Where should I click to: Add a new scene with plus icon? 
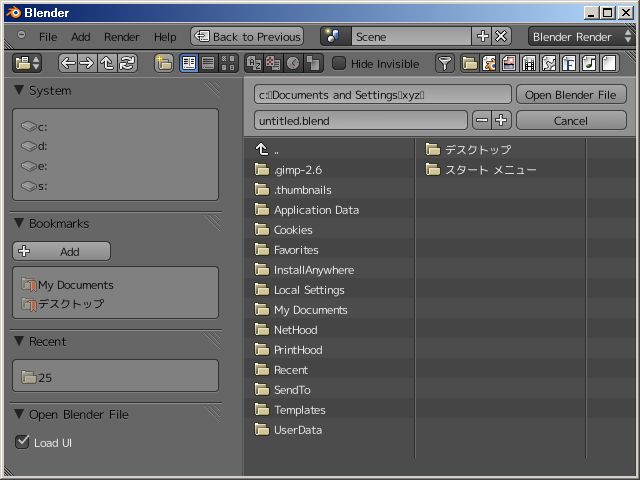point(482,37)
